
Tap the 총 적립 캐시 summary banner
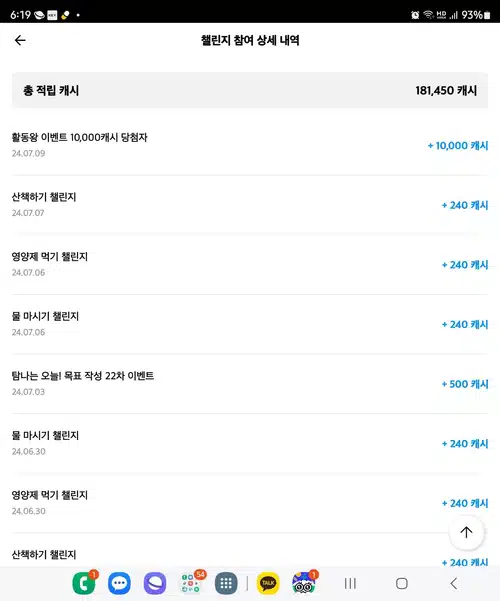click(250, 90)
